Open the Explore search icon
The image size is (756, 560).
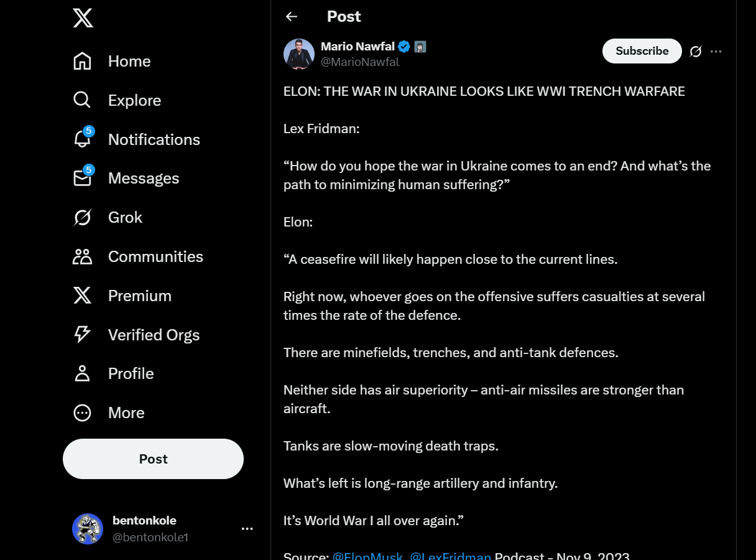point(82,100)
